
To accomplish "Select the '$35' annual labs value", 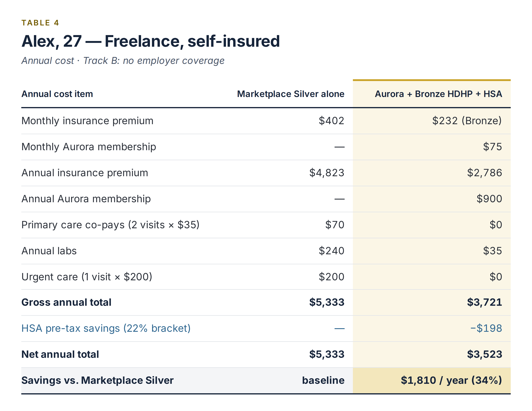I will (x=493, y=251).
